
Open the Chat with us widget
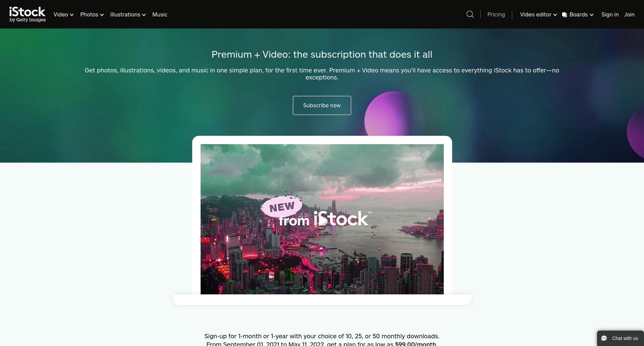click(x=621, y=338)
